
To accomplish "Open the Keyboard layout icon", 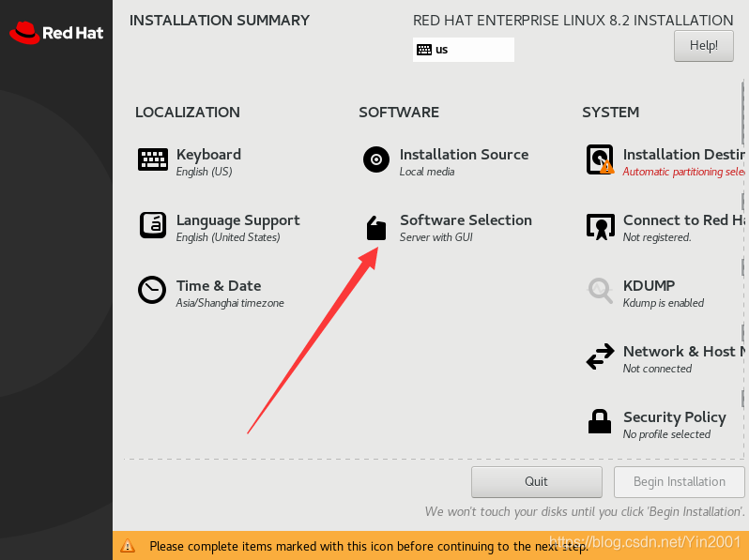I will point(152,159).
